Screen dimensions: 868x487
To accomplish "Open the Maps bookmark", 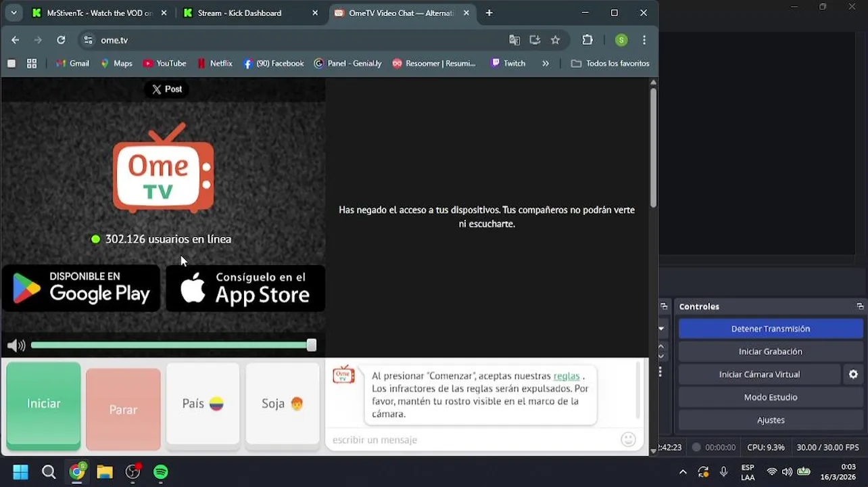I will [x=116, y=64].
